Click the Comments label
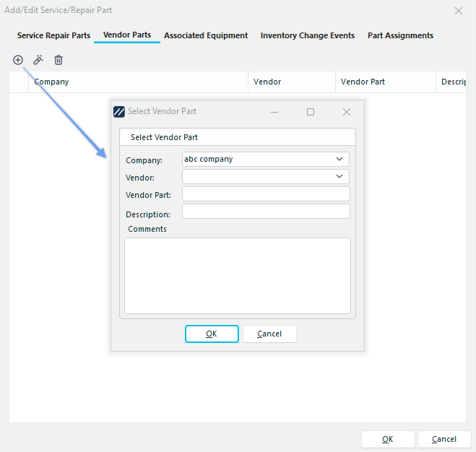The width and height of the screenshot is (476, 452). [147, 229]
